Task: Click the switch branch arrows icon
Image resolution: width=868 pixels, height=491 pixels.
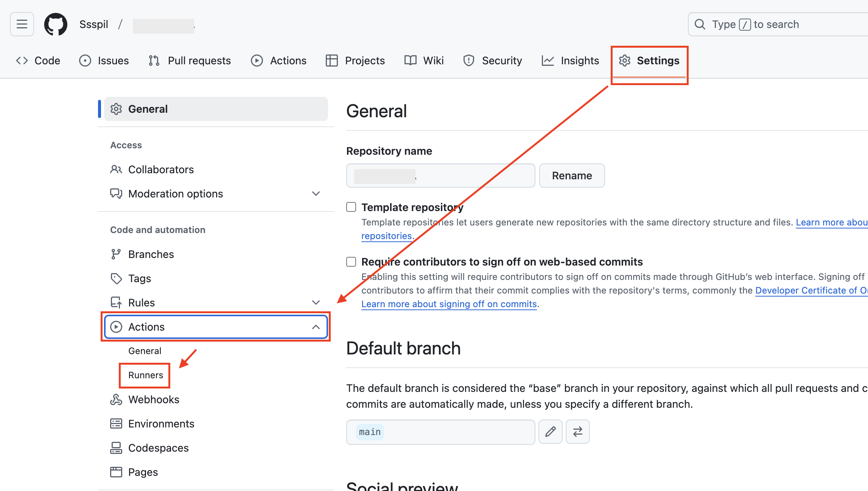Action: point(577,432)
